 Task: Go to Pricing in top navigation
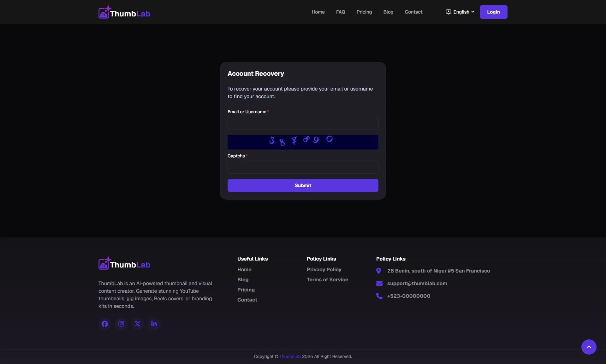364,12
